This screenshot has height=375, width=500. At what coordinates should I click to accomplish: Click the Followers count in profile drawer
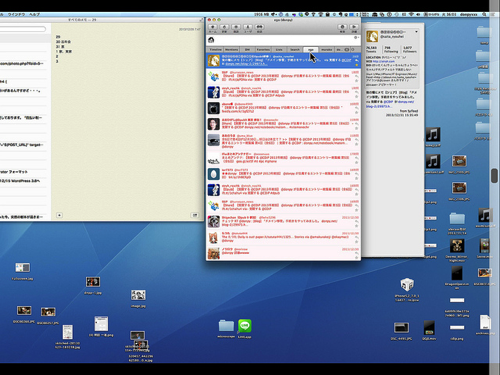(410, 49)
